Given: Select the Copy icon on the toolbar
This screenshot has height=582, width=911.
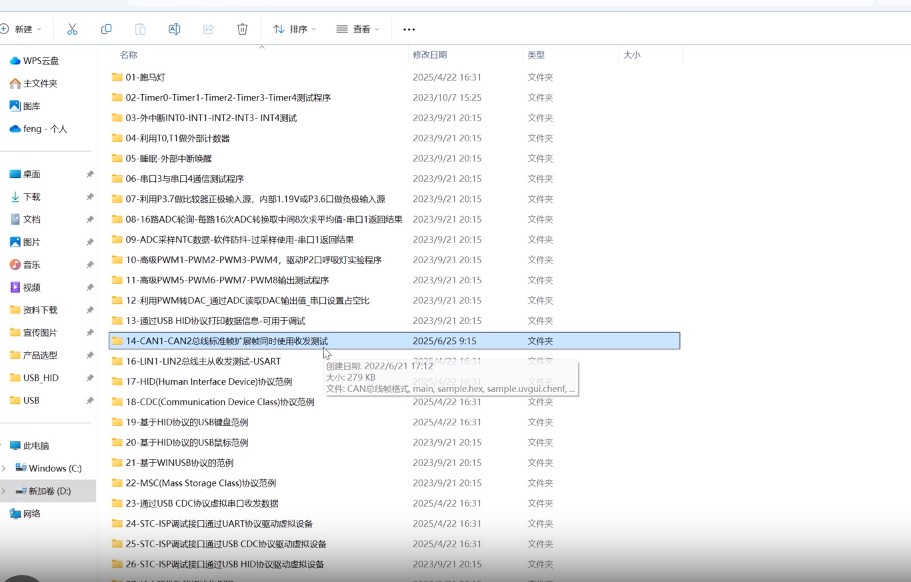Looking at the screenshot, I should (x=105, y=29).
